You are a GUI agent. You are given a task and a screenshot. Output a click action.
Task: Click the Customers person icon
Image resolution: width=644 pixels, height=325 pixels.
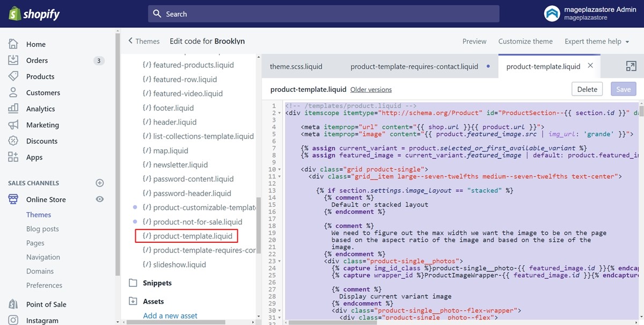(x=13, y=92)
